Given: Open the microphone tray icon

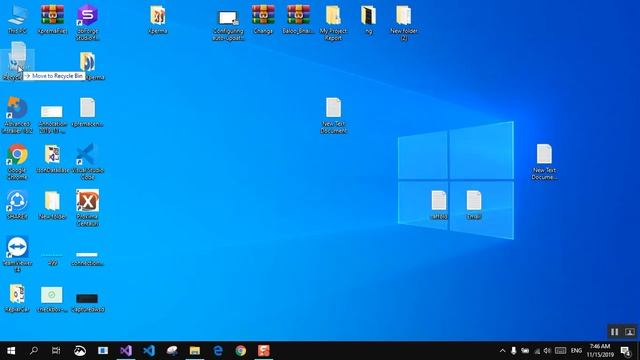Looking at the screenshot, I should click(513, 351).
